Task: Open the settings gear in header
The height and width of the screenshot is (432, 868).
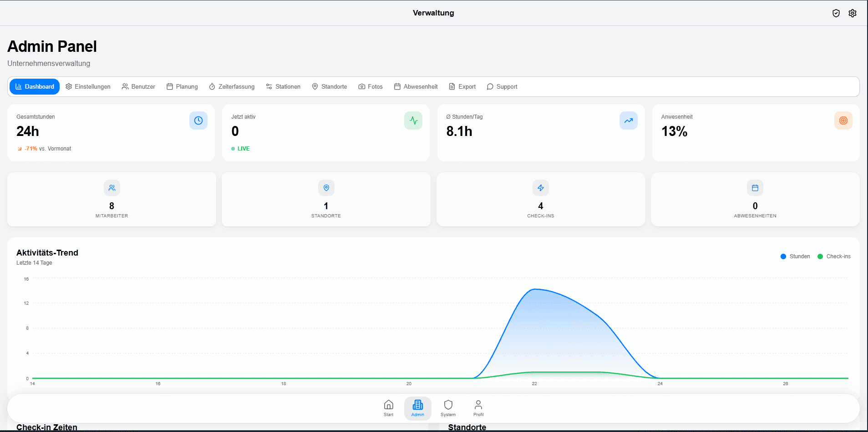Action: click(853, 13)
